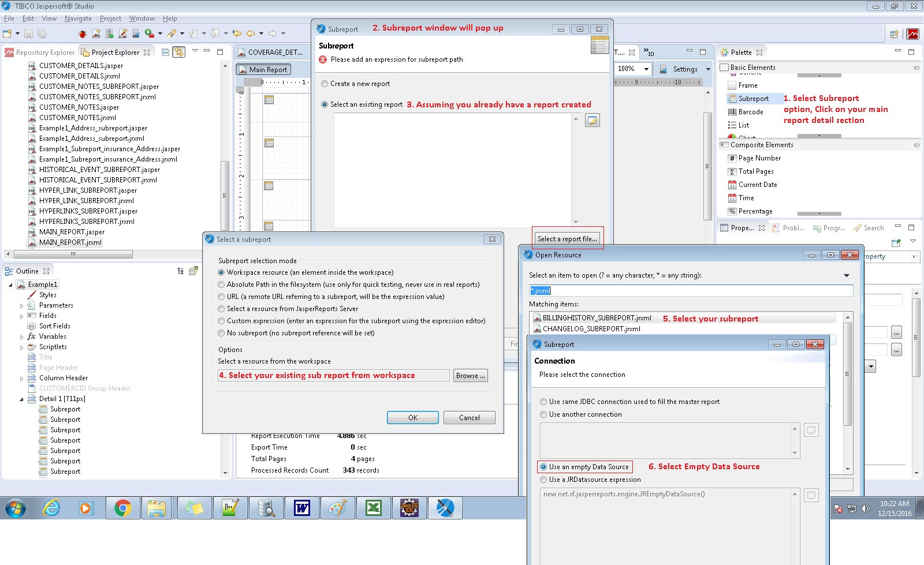The image size is (924, 565).
Task: Click the resource name filter input field
Action: (x=691, y=291)
